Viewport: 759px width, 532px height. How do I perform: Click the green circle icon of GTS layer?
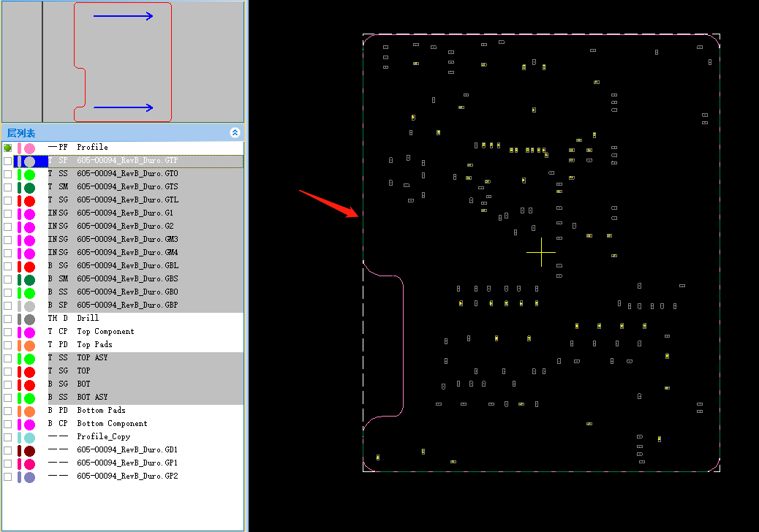pyautogui.click(x=29, y=188)
